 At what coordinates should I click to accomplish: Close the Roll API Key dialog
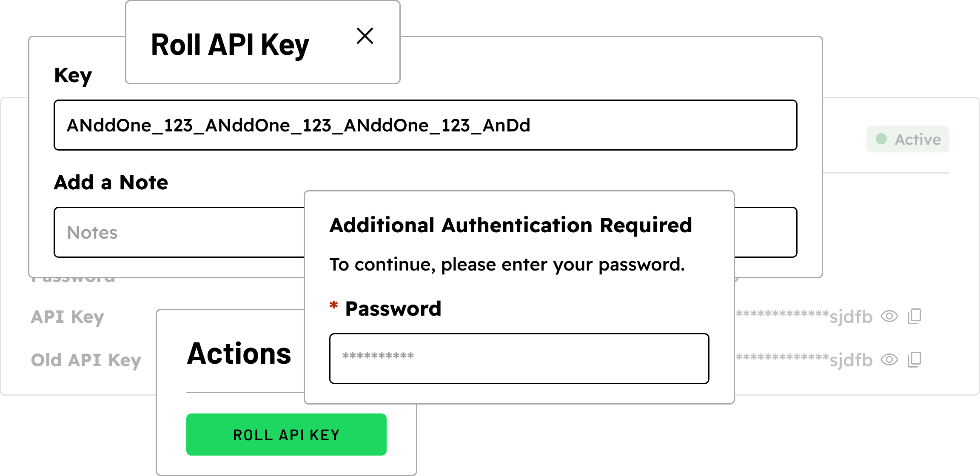[x=365, y=36]
